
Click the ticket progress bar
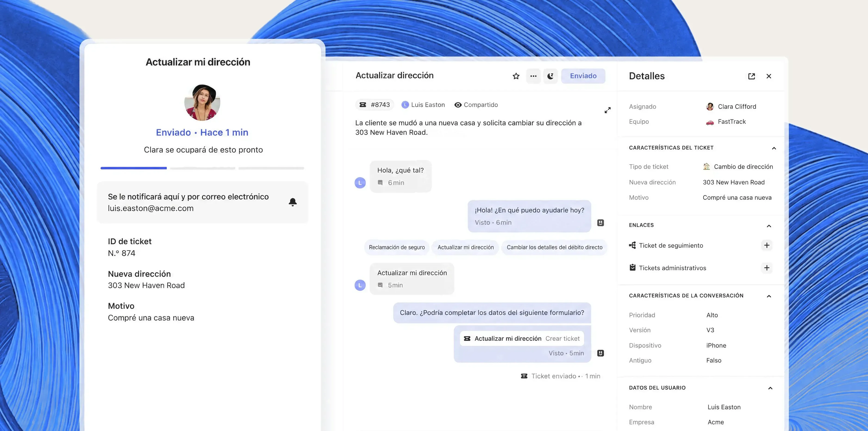pyautogui.click(x=202, y=168)
